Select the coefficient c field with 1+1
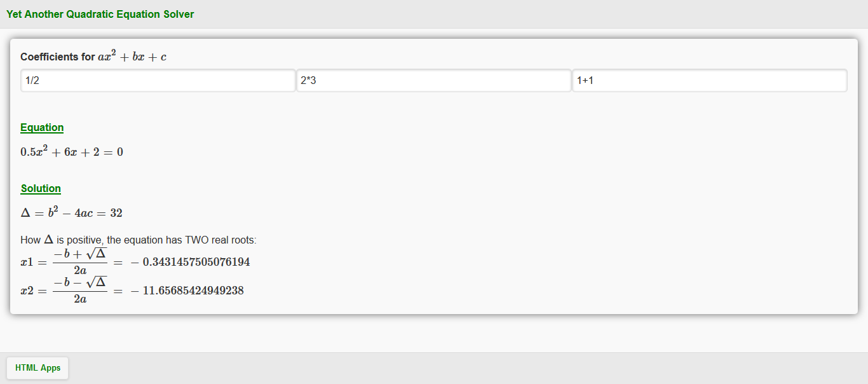Screen dimensions: 868x384 tap(709, 81)
